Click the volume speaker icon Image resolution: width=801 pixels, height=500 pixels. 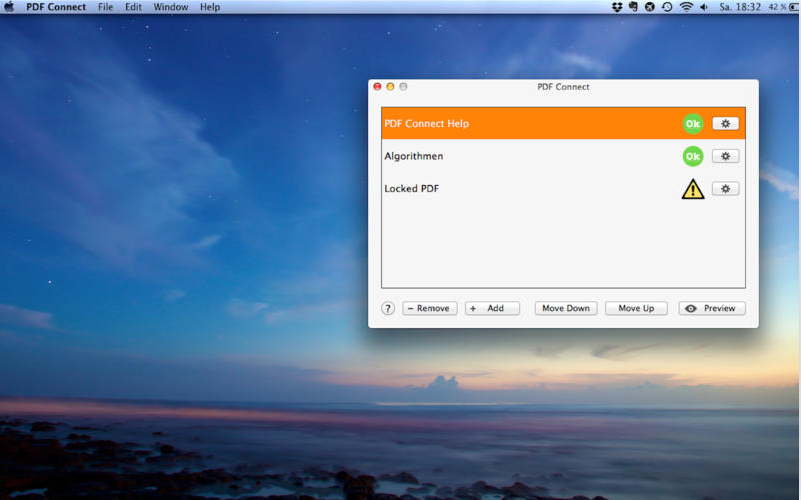point(704,7)
